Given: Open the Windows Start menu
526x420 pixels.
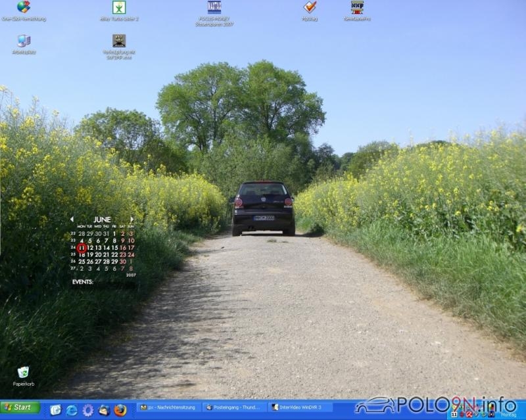Looking at the screenshot, I should point(20,408).
